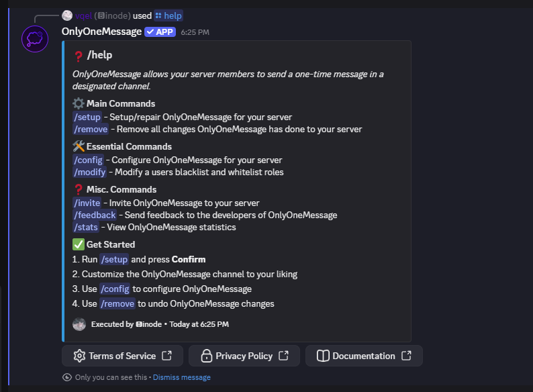Click vqel's small avatar in reply line
Screen dimensions: 533x392
tap(67, 15)
